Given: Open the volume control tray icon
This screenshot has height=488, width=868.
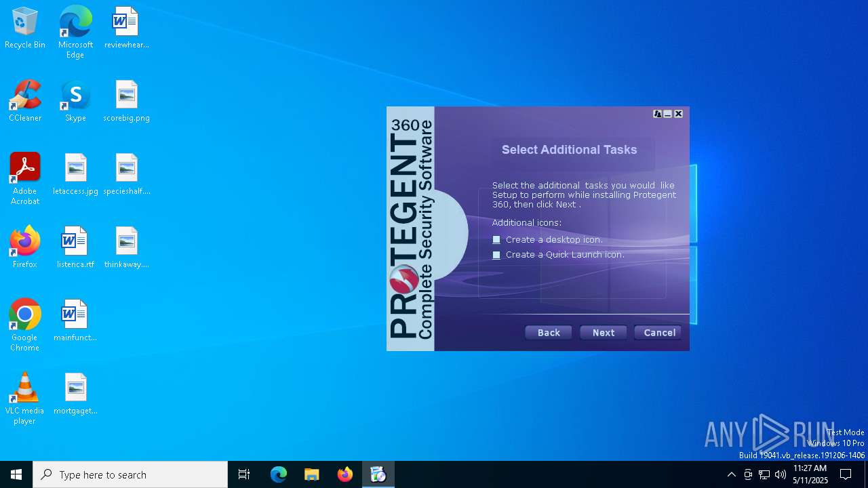Looking at the screenshot, I should coord(781,474).
